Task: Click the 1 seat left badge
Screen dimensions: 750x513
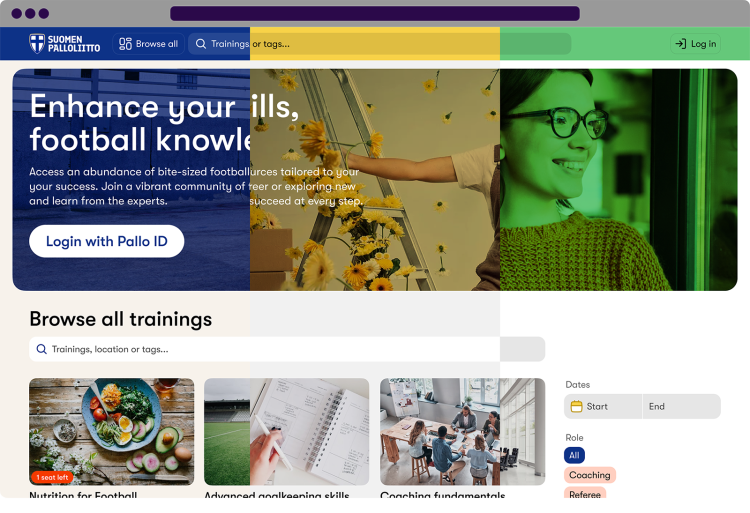Action: click(x=52, y=477)
